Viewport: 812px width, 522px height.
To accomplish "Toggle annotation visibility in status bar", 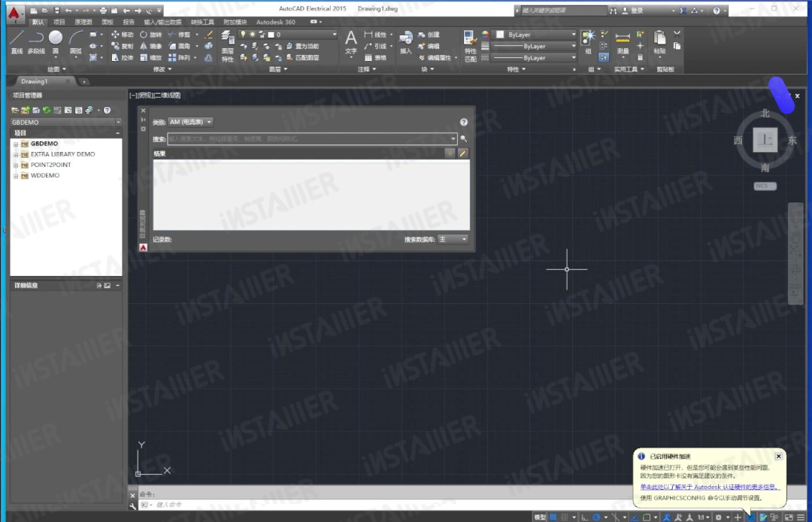I will coord(667,517).
